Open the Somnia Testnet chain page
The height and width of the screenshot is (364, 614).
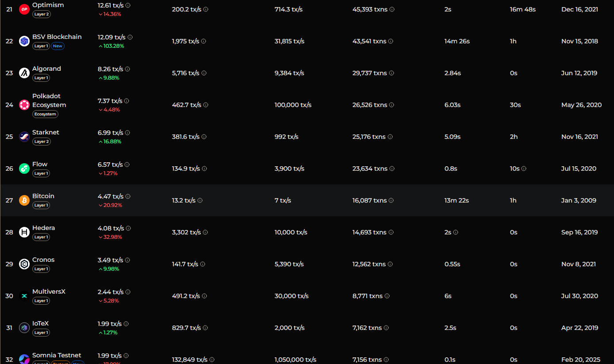(x=57, y=355)
